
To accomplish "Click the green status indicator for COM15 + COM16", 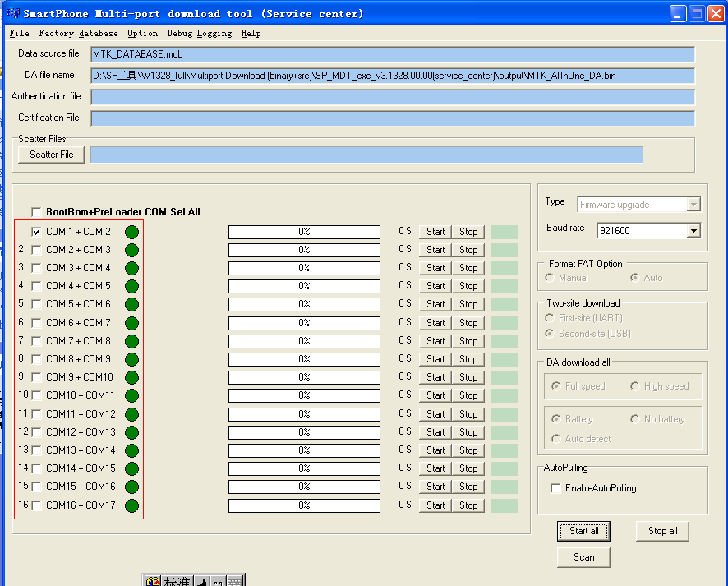I will coord(131,487).
